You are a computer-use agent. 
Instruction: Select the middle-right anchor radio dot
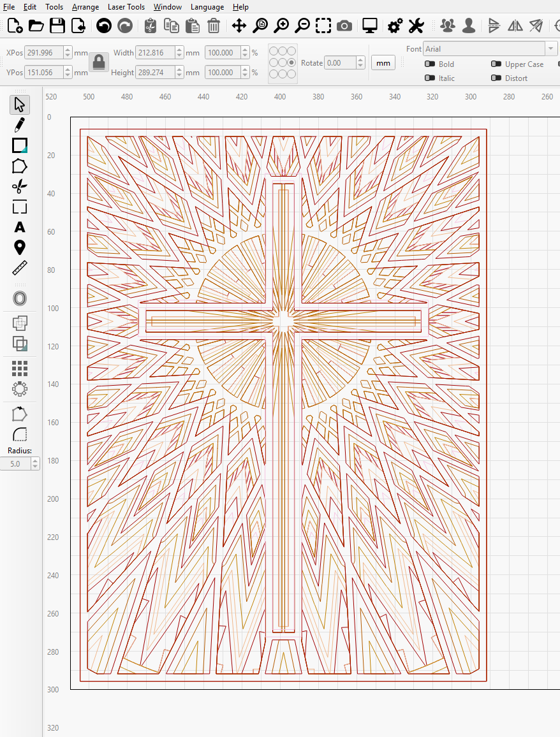coord(291,62)
